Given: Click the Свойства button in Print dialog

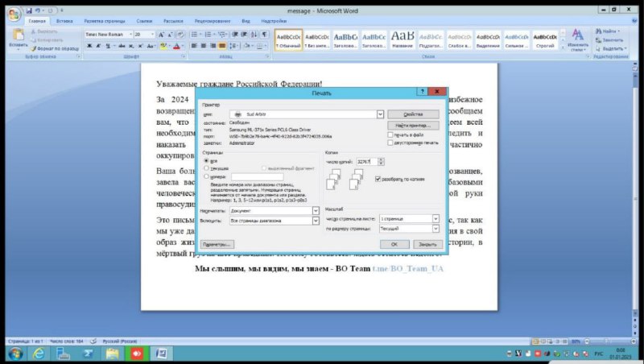Looking at the screenshot, I should click(x=413, y=114).
